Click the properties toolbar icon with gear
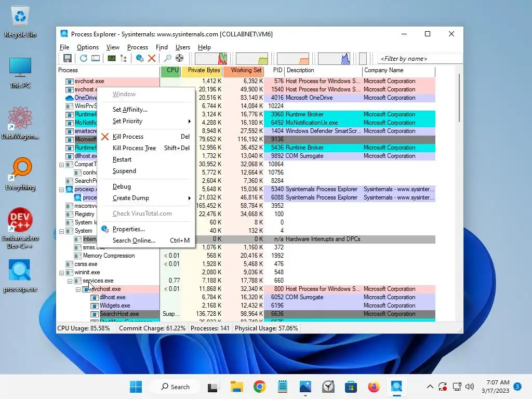Image resolution: width=532 pixels, height=399 pixels. pos(139,58)
